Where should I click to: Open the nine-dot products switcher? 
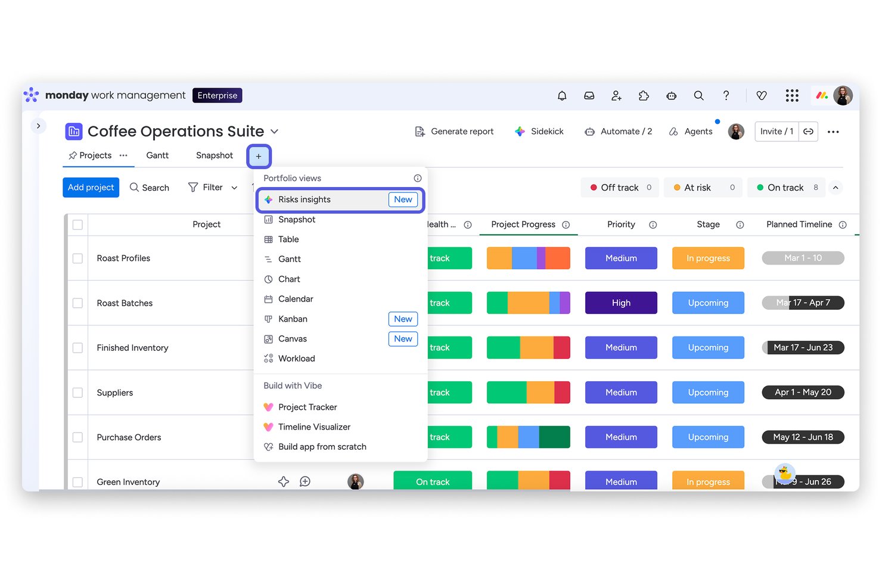click(x=791, y=95)
